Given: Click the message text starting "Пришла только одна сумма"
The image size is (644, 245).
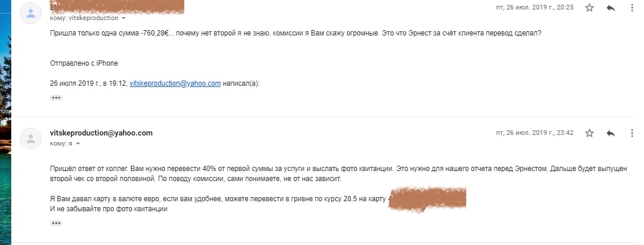Looking at the screenshot, I should coord(295,34).
